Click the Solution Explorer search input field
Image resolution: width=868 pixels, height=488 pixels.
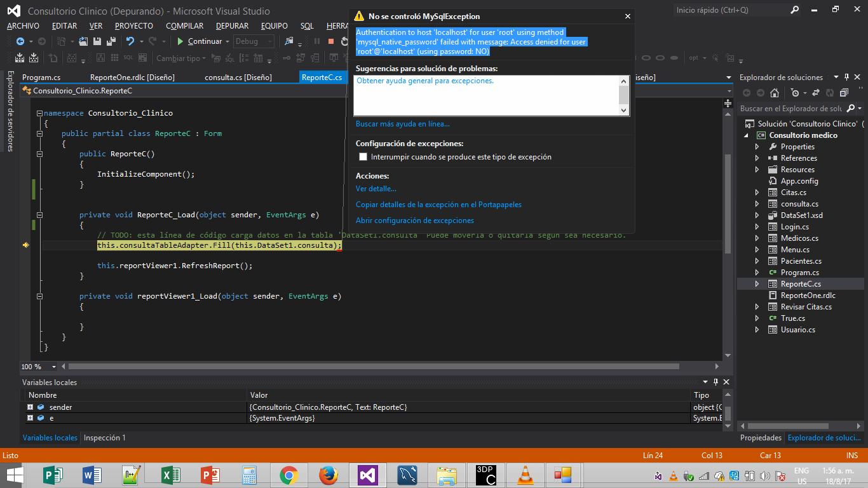pyautogui.click(x=791, y=109)
